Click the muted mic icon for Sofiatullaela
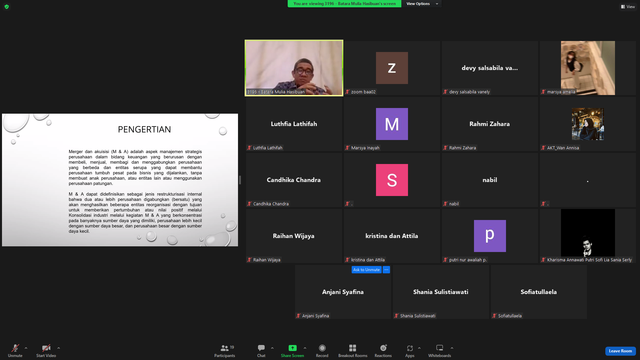 [494, 316]
